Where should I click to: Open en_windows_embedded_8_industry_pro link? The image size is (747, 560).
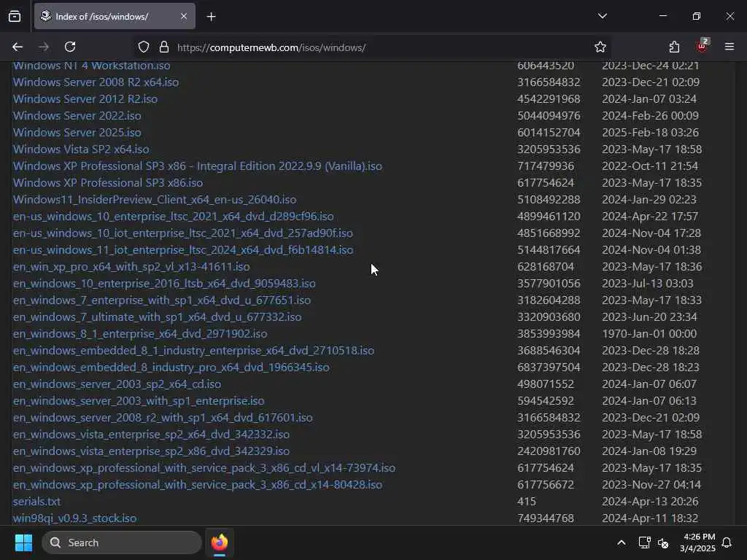(x=171, y=367)
